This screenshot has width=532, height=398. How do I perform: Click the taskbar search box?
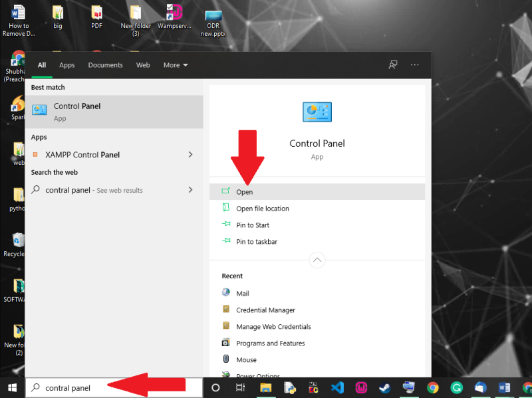114,388
